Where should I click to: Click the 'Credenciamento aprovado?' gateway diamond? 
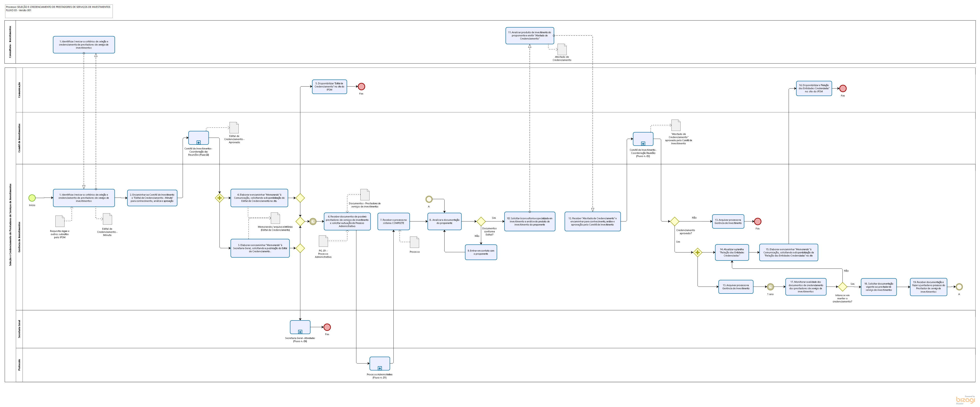click(x=675, y=221)
